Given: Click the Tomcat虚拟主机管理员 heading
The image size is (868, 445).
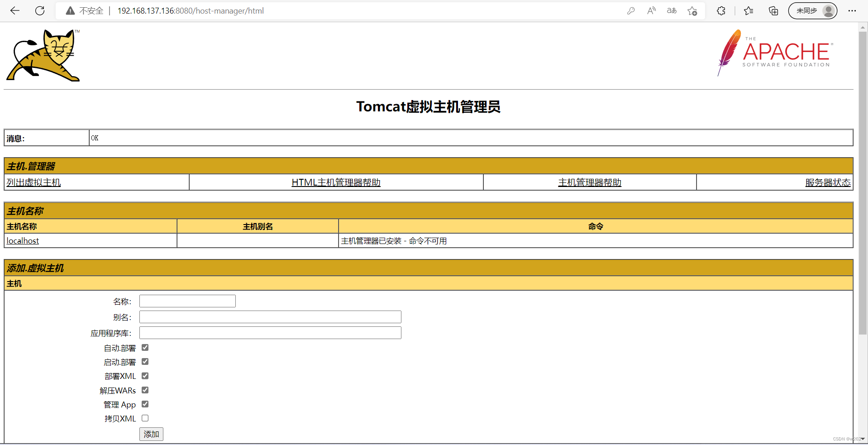Looking at the screenshot, I should coord(428,107).
